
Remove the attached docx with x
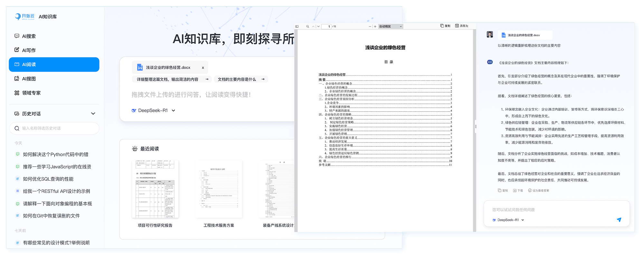click(x=203, y=68)
